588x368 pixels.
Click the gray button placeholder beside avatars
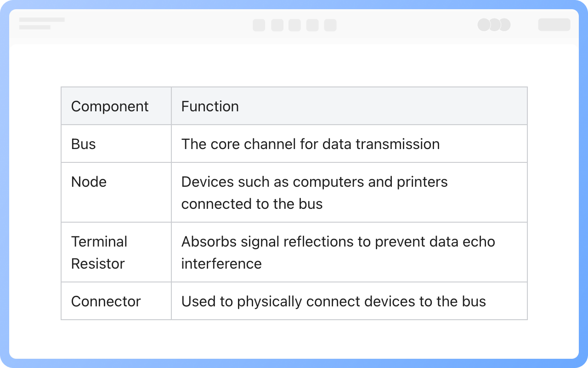pos(554,25)
